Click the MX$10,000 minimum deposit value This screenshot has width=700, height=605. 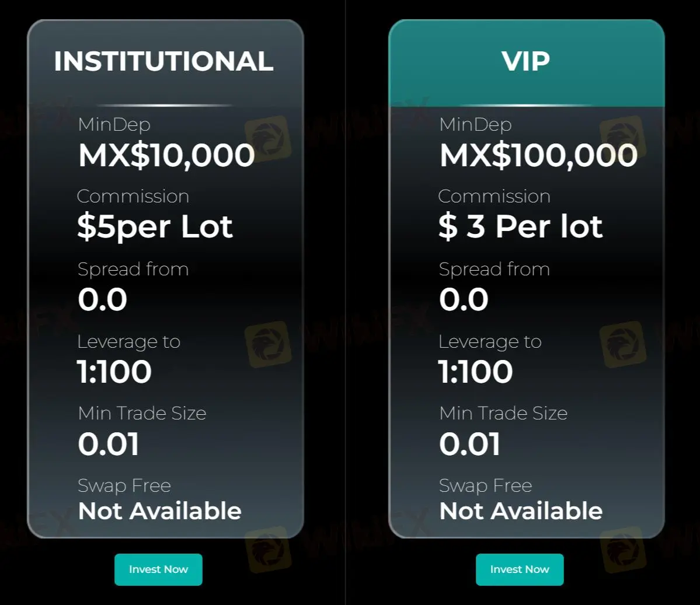point(166,155)
